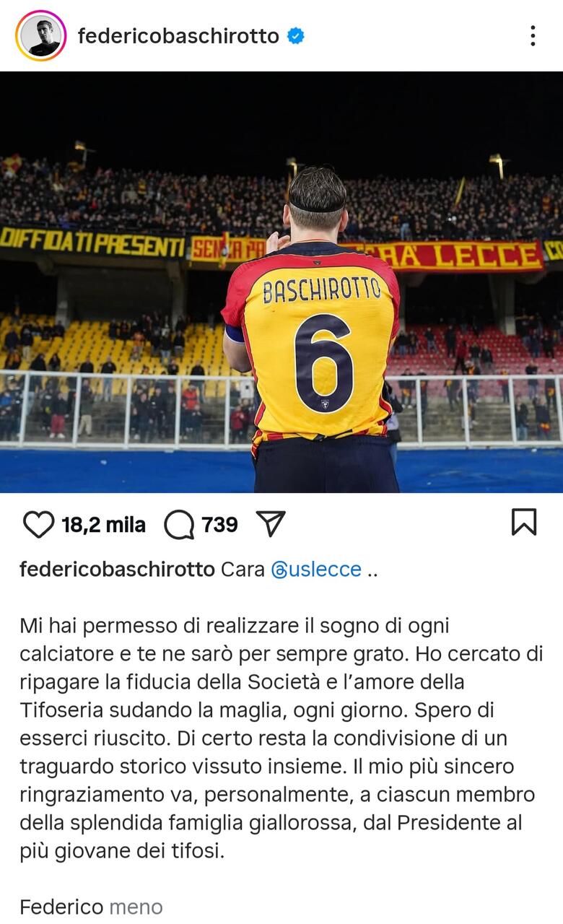View the 739 comments count
This screenshot has width=563, height=924.
click(x=220, y=524)
